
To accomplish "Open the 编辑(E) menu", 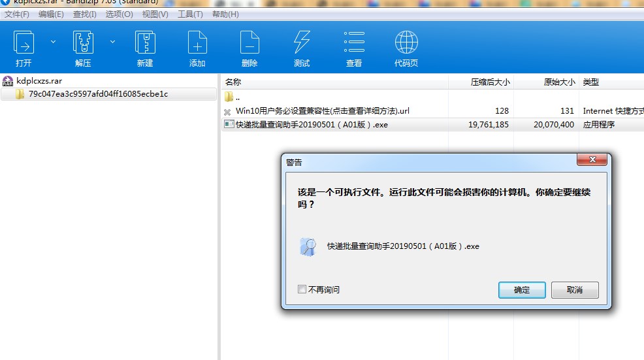I will 51,14.
